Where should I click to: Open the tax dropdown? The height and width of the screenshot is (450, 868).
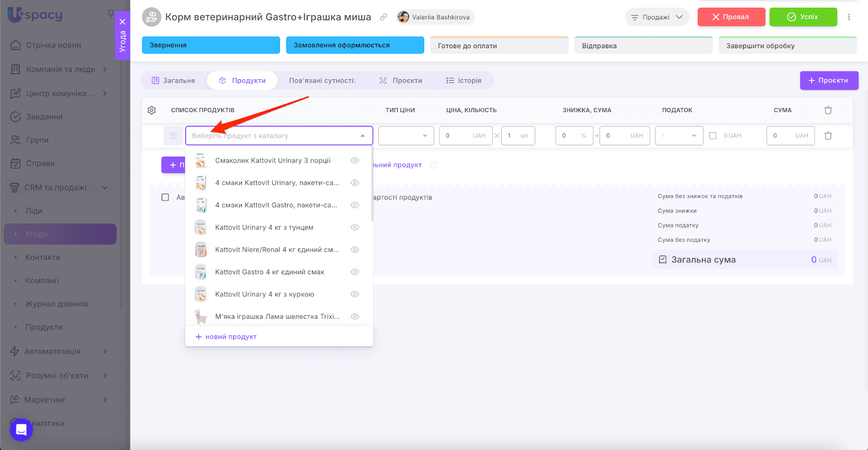click(x=679, y=136)
